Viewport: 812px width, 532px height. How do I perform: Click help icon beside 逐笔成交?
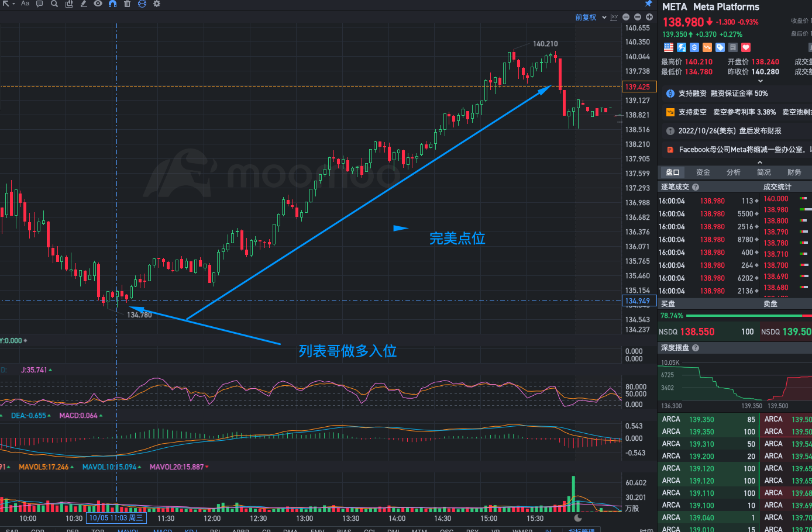point(696,187)
